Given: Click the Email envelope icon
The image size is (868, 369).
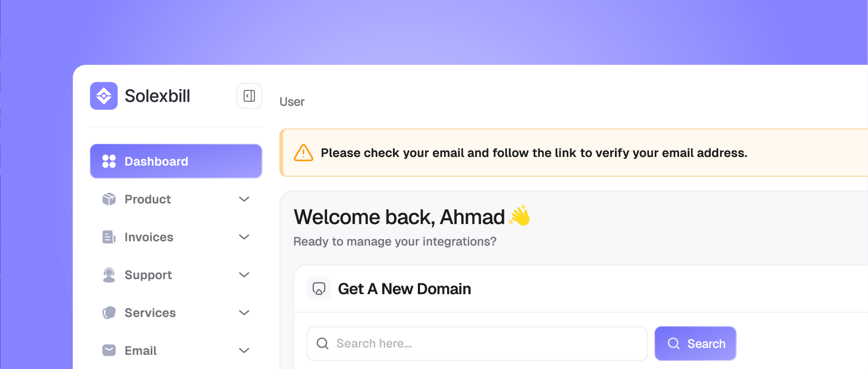Looking at the screenshot, I should coord(109,351).
